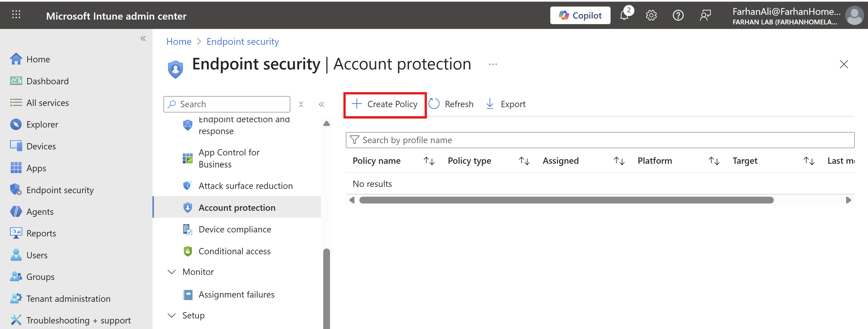Collapse the Setup section chevron
Image resolution: width=868 pixels, height=329 pixels.
tap(172, 315)
